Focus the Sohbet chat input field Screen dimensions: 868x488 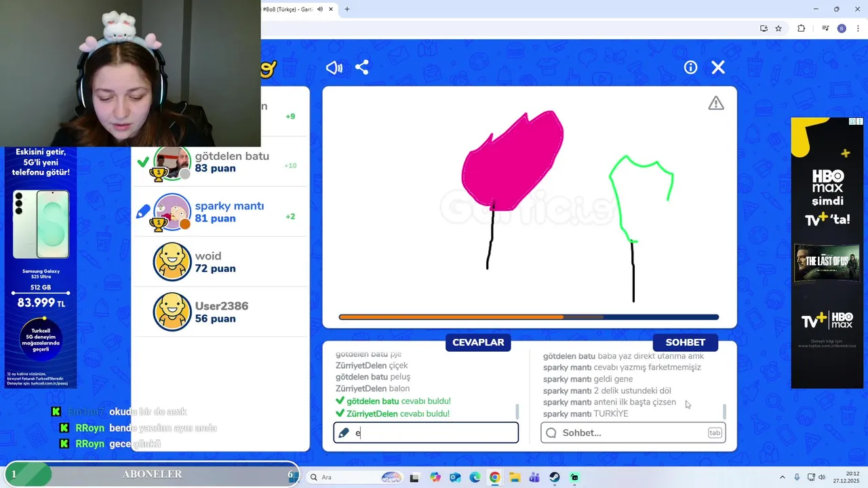633,433
